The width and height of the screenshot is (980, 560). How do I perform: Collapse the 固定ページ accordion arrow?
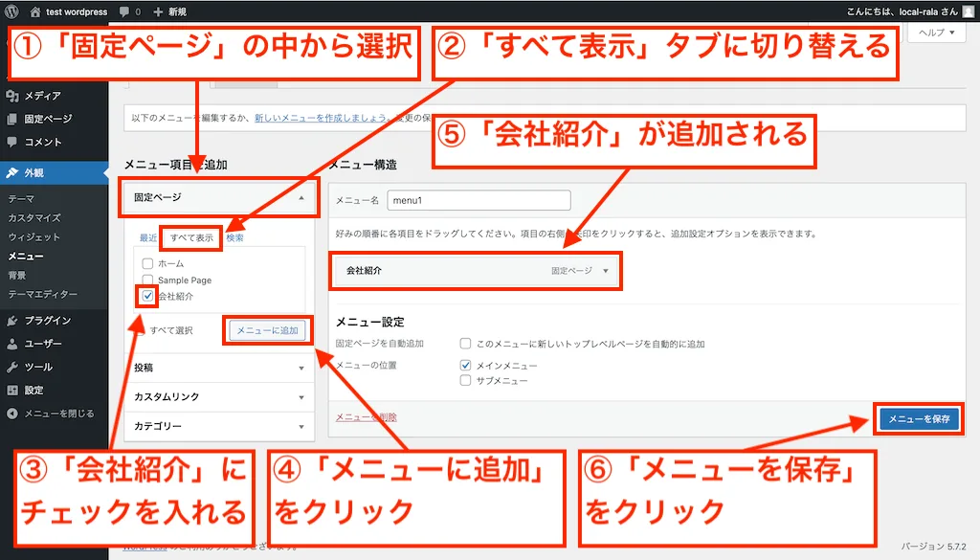click(301, 197)
